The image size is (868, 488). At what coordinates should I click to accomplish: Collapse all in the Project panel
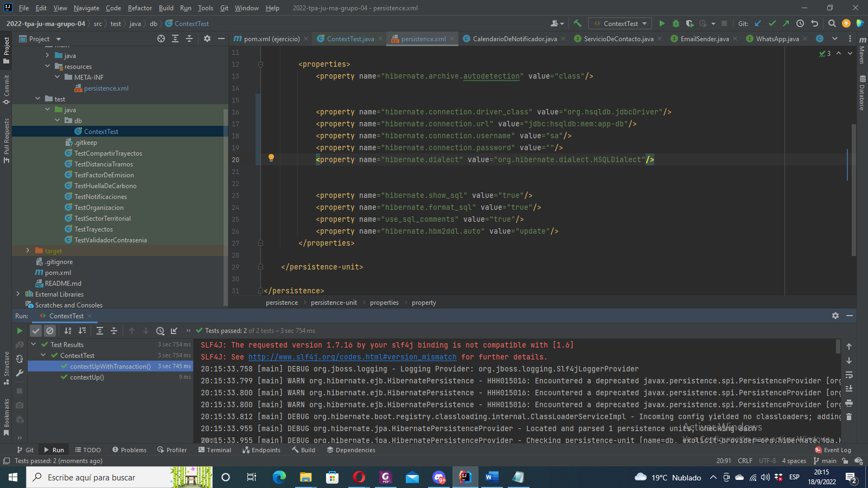[x=189, y=38]
